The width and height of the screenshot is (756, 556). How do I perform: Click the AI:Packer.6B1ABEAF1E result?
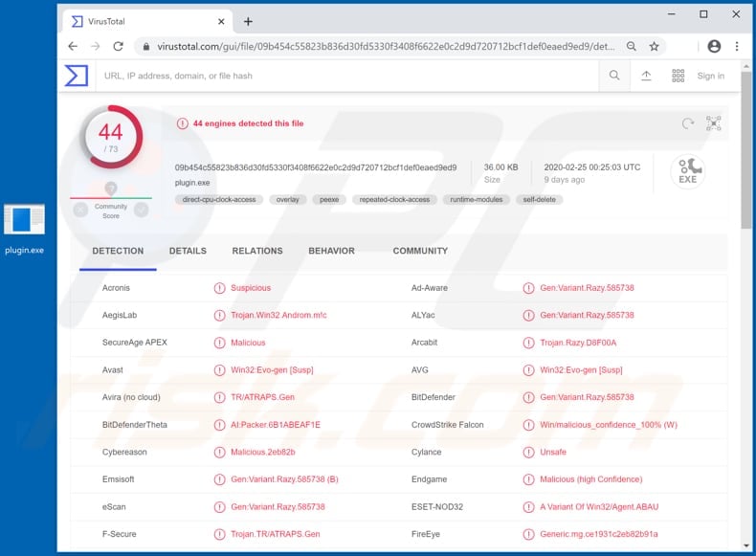click(276, 424)
